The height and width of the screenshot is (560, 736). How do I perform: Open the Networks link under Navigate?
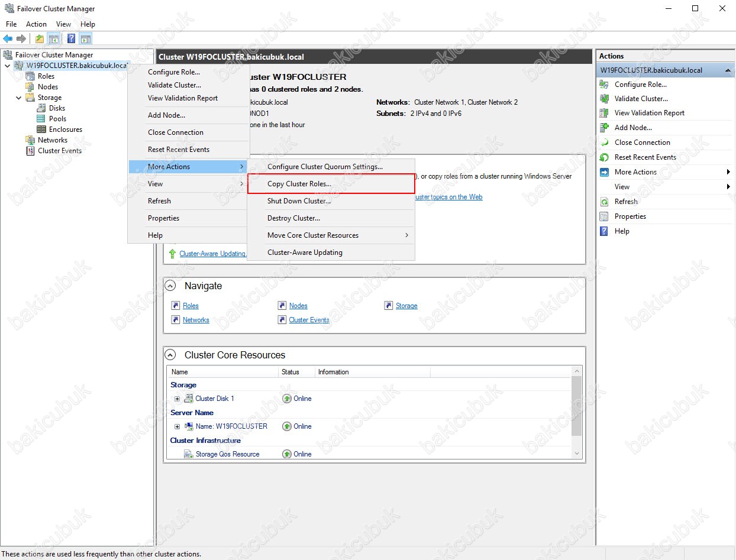[x=196, y=320]
